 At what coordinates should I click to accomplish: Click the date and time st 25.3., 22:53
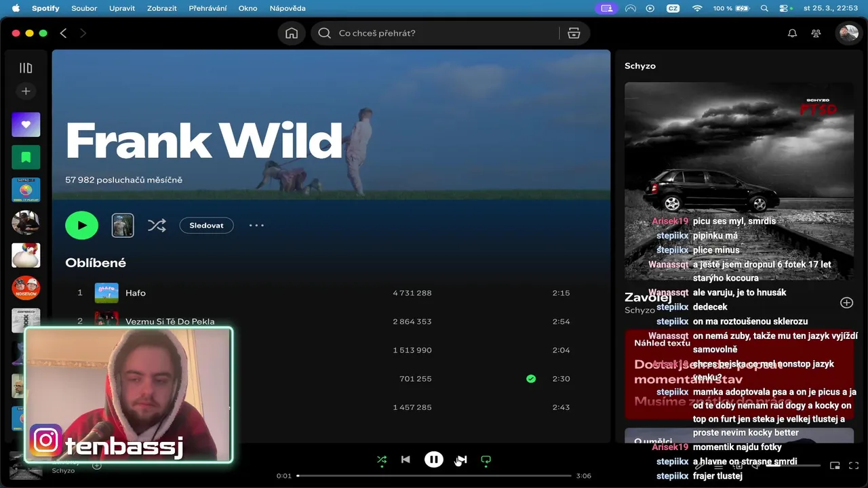pos(831,8)
